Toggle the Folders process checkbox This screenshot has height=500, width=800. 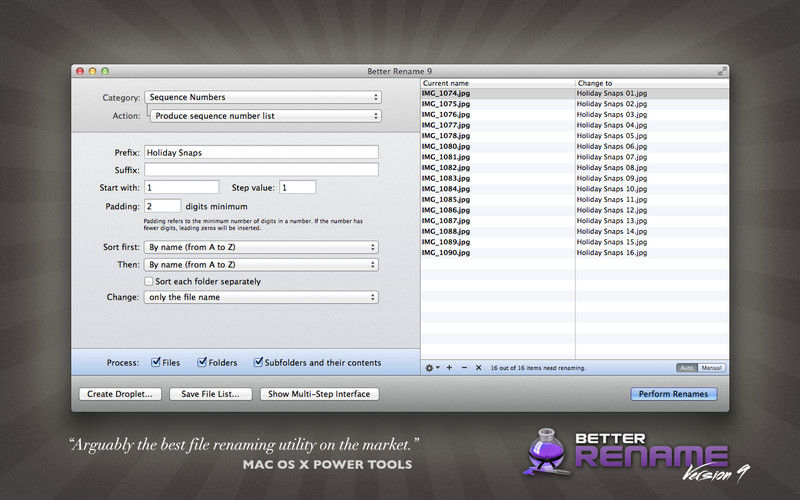tap(202, 362)
